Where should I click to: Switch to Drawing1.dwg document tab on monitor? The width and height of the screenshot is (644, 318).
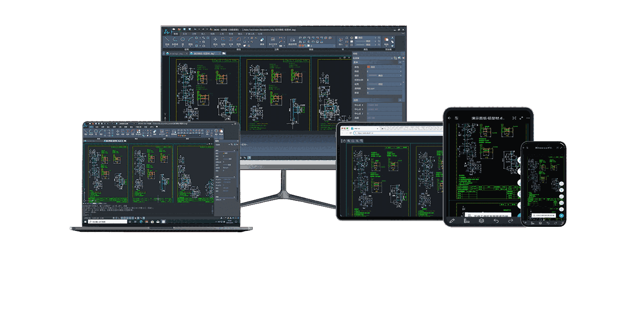[x=176, y=53]
